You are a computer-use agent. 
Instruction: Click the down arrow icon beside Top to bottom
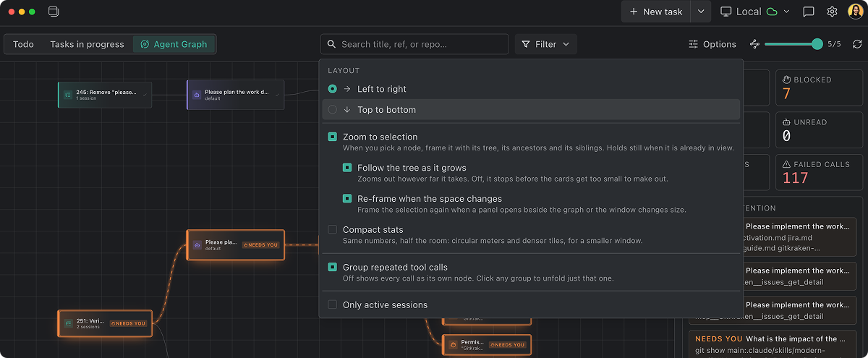(x=347, y=110)
